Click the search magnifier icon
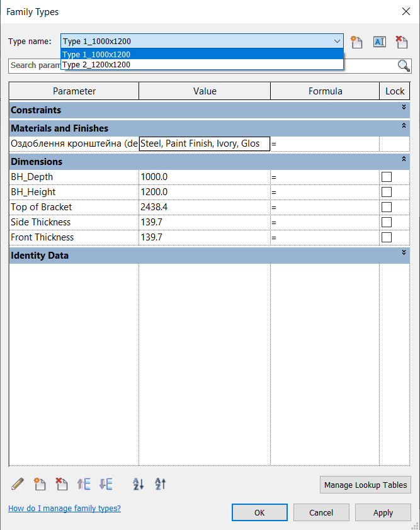The height and width of the screenshot is (530, 420). (x=404, y=65)
